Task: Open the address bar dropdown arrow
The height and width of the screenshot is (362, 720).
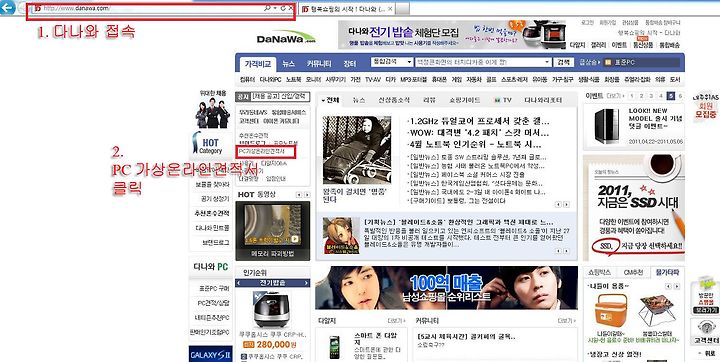Action: tap(275, 8)
